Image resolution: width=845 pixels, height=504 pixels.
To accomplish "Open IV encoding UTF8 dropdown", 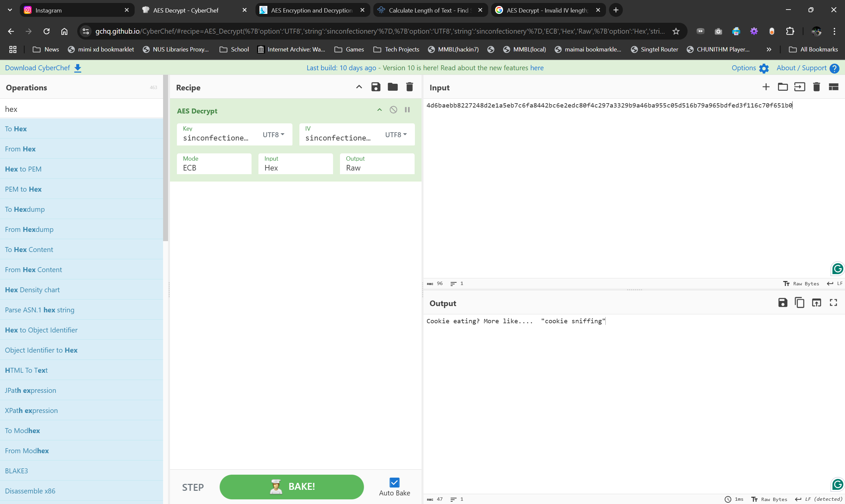I will pos(396,135).
